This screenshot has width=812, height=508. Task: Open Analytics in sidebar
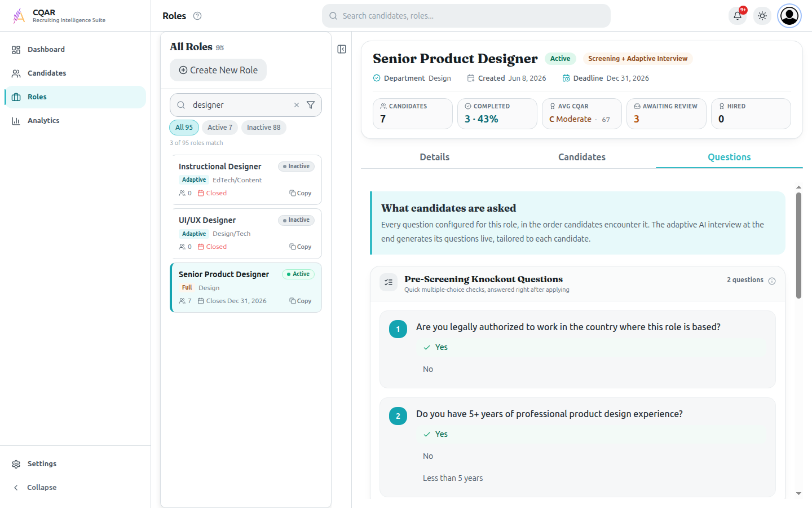pyautogui.click(x=75, y=121)
